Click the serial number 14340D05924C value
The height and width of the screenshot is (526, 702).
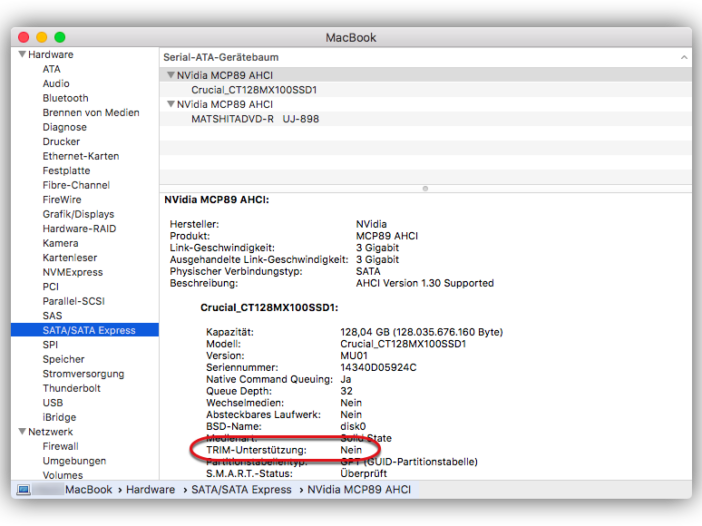tap(378, 368)
